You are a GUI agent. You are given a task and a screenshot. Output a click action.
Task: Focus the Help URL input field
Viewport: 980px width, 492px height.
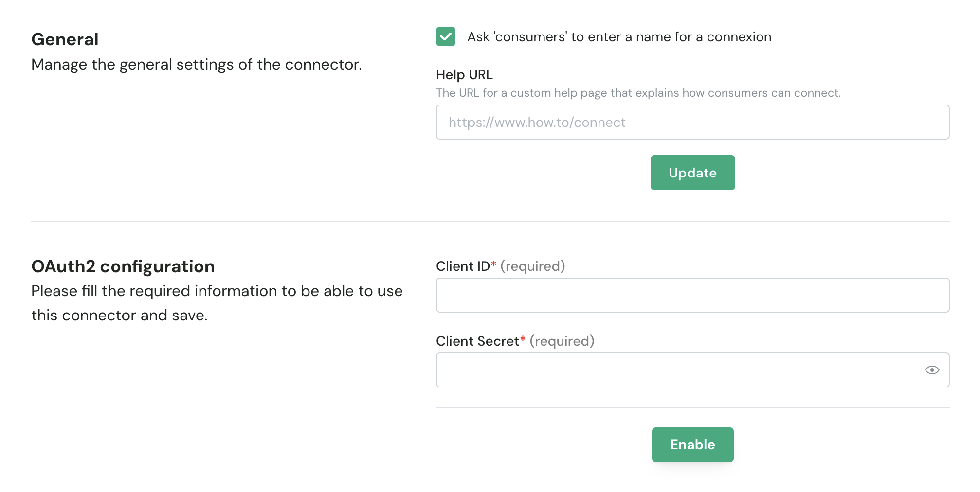692,122
